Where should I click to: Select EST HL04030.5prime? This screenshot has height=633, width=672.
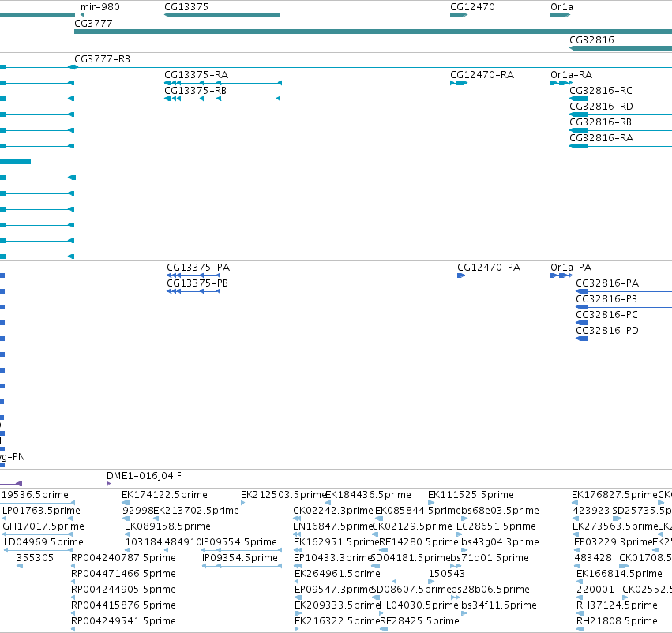click(419, 605)
